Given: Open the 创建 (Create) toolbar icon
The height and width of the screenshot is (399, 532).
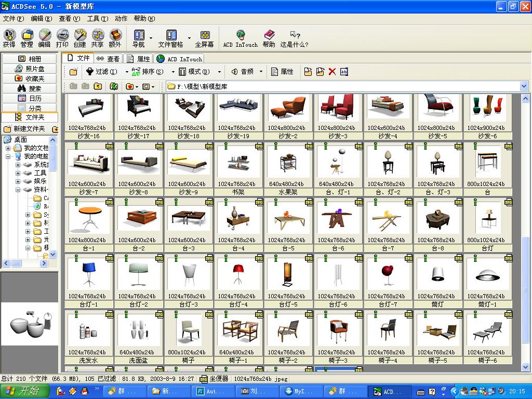Looking at the screenshot, I should pos(79,38).
